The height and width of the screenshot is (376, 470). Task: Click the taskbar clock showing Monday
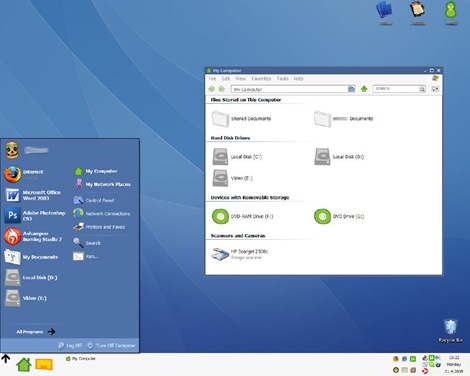tap(454, 364)
